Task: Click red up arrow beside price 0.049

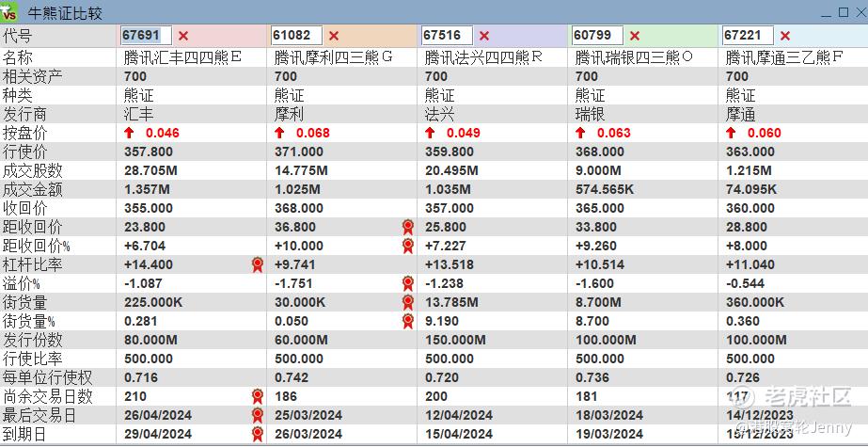Action: point(430,133)
